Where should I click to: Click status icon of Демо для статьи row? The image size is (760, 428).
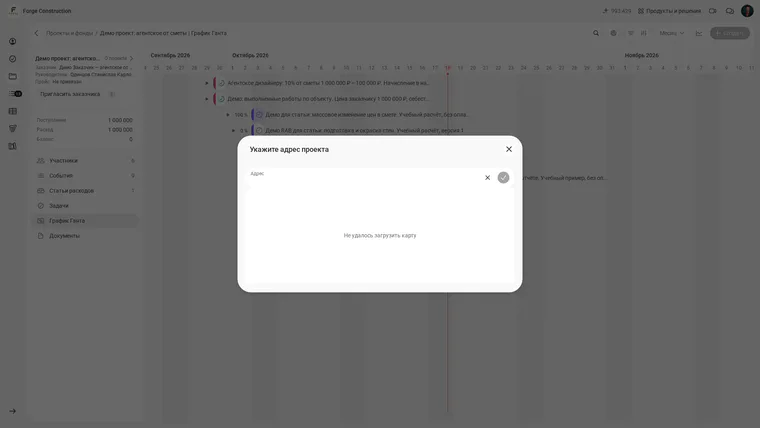[x=259, y=115]
